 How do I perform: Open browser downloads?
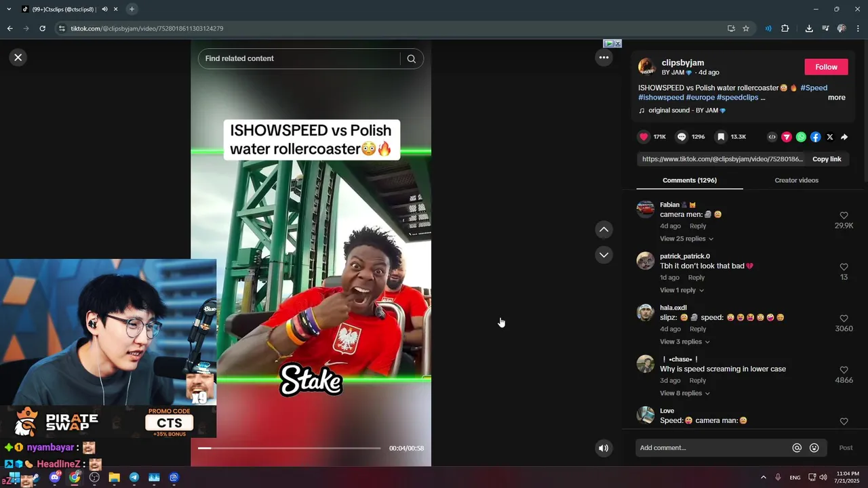point(809,28)
